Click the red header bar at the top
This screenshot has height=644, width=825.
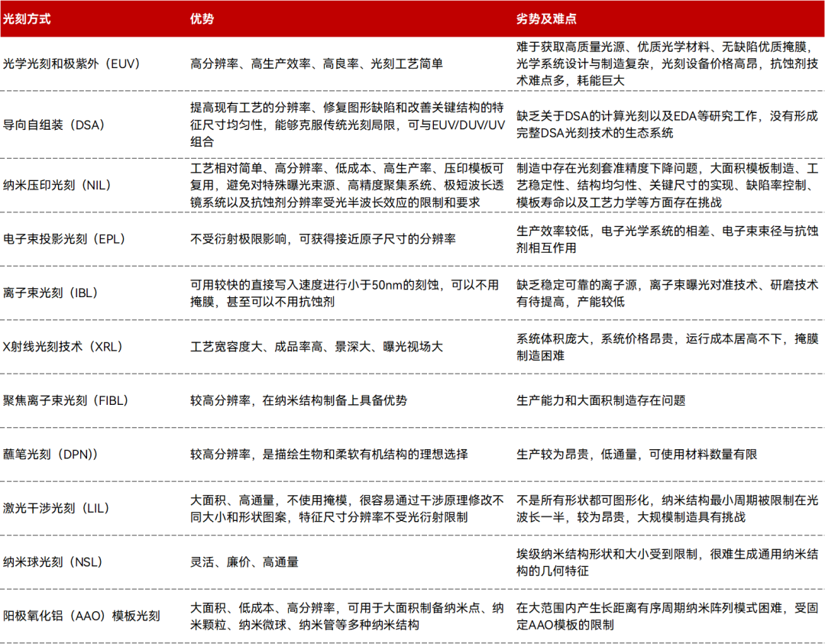pos(412,17)
